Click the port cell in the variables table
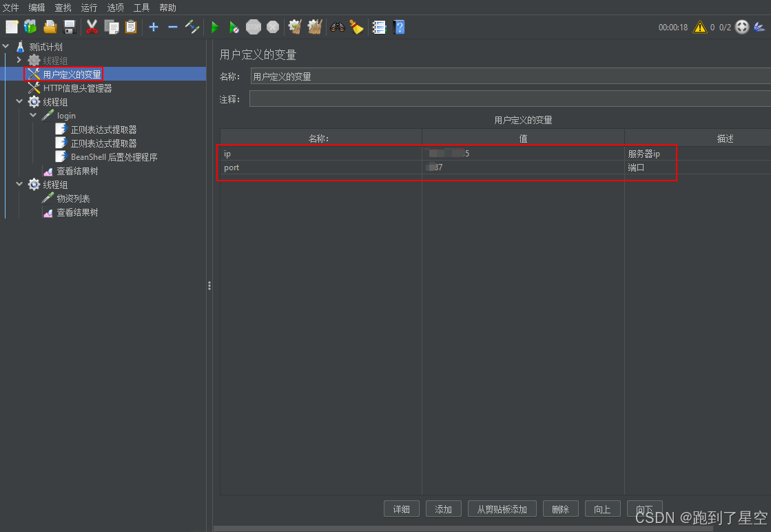This screenshot has width=771, height=532. coord(320,167)
